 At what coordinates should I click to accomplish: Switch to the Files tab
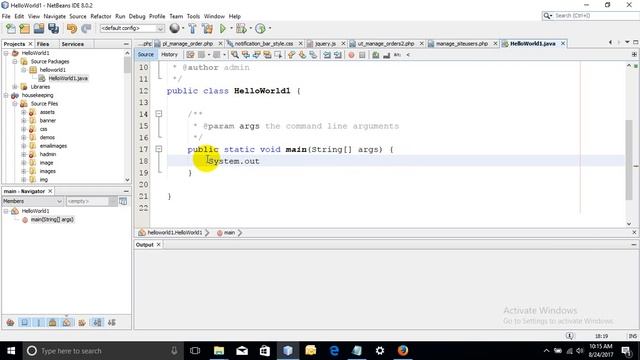click(43, 44)
